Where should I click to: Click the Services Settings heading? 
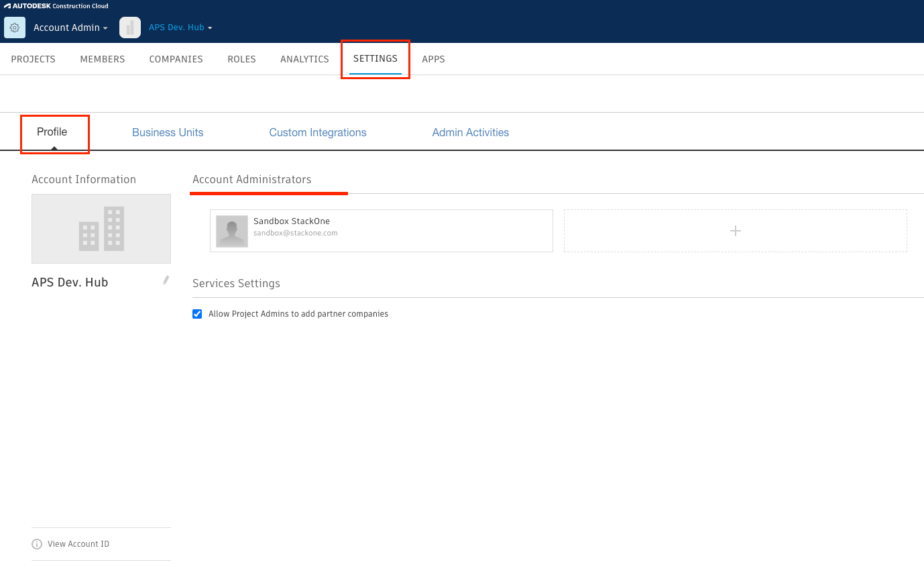[236, 283]
